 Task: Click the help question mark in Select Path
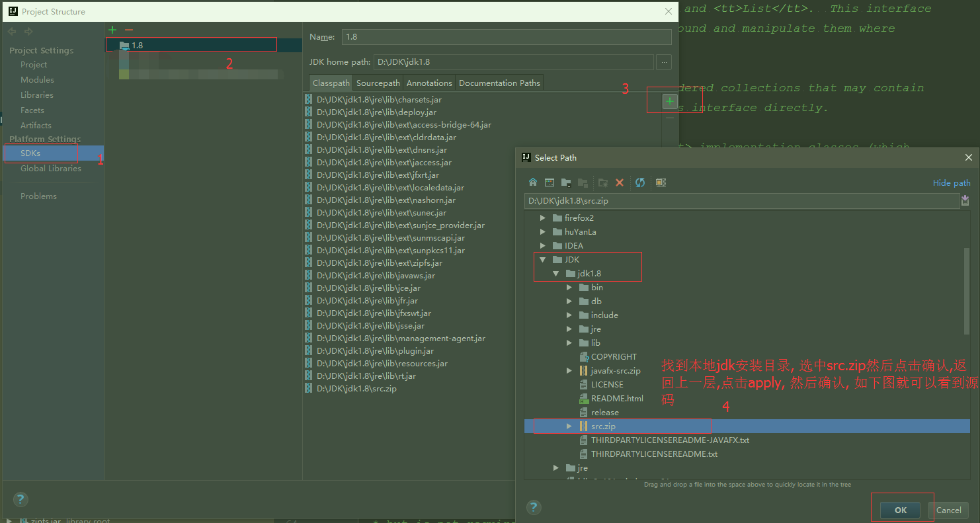point(534,507)
